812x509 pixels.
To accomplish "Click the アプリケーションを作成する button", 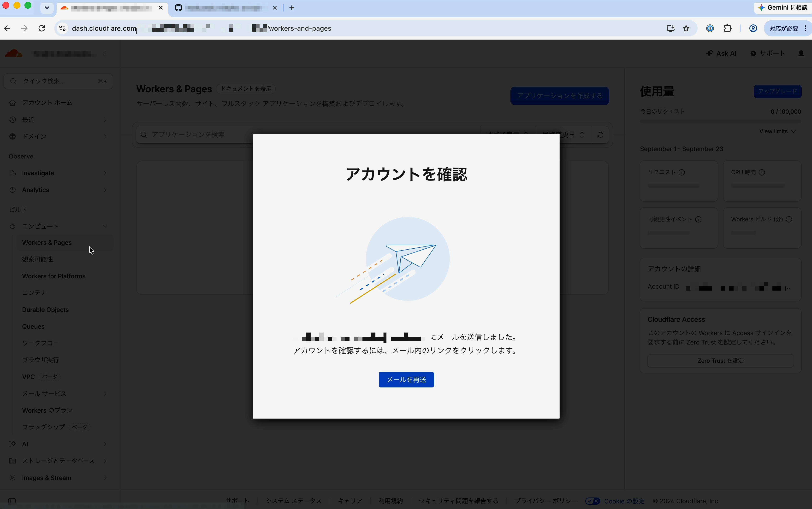I will pos(560,96).
